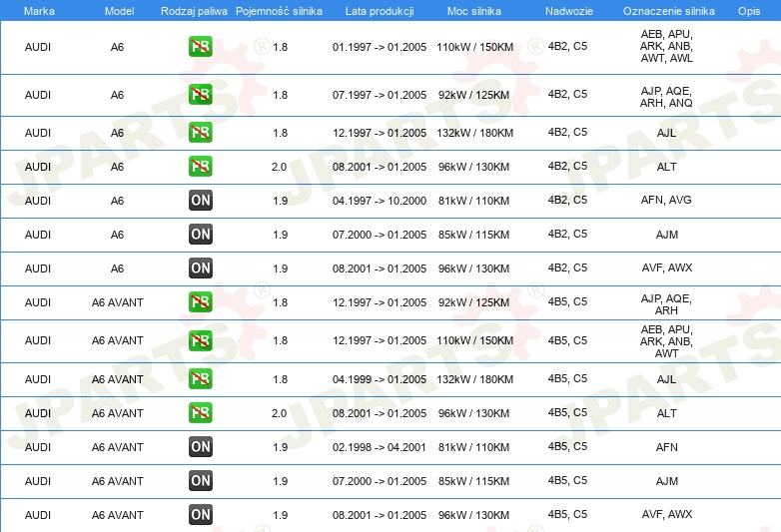Click 81kW / 110KM in A6 AFN, AVG row
Viewport: 781px width, 532px height.
click(x=473, y=201)
